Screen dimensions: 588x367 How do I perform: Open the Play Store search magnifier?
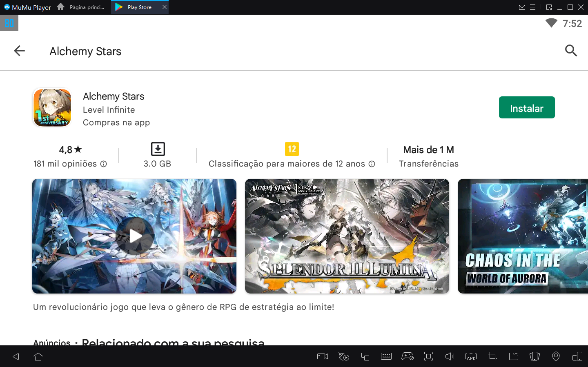coord(571,51)
